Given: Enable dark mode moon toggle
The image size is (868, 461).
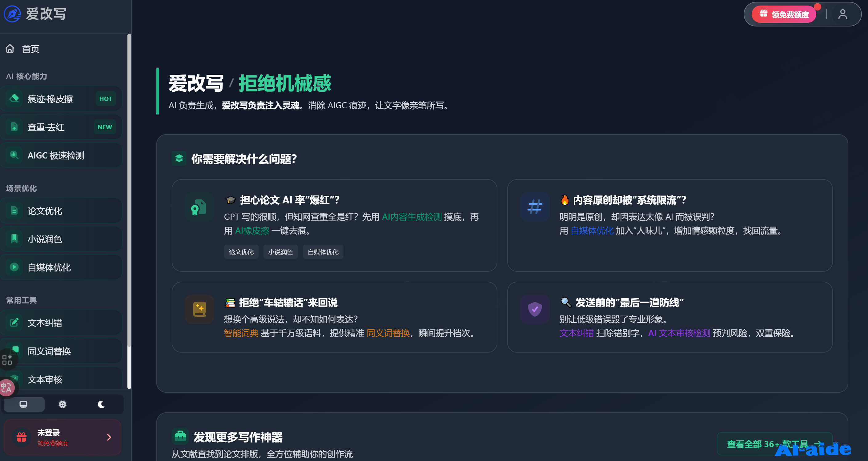Looking at the screenshot, I should tap(101, 404).
